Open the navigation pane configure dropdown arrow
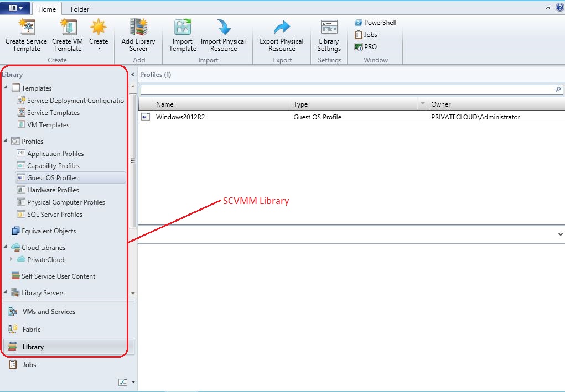Viewport: 565px width, 392px height. [x=133, y=382]
